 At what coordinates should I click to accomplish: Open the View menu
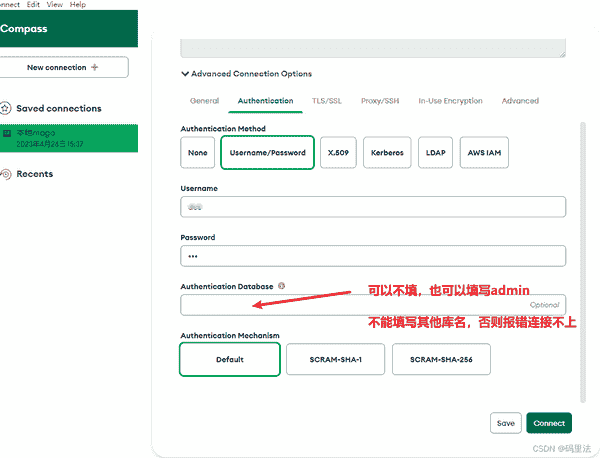point(55,5)
